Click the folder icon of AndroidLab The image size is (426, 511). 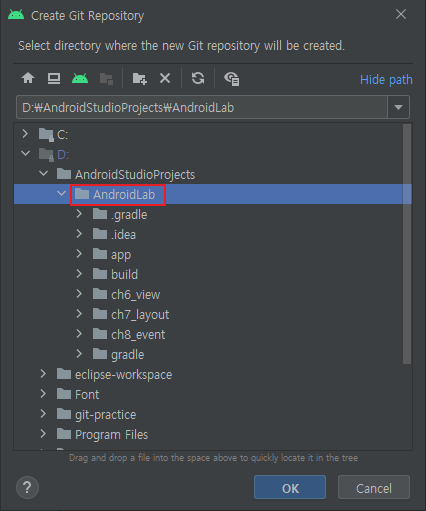[x=82, y=194]
